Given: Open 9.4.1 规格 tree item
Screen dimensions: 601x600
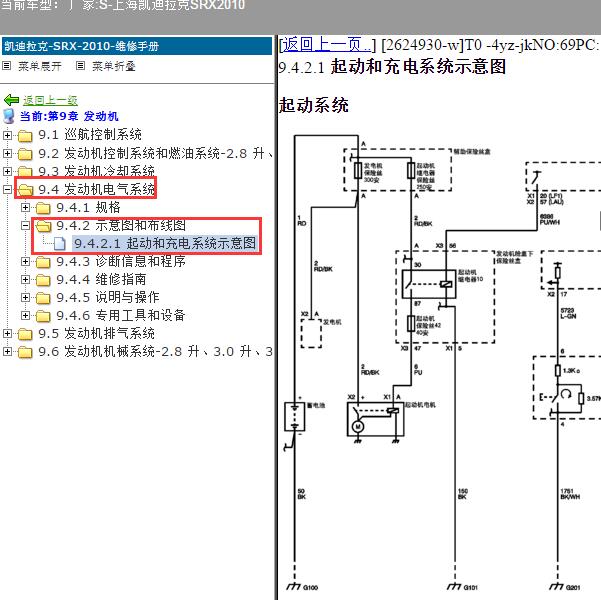Looking at the screenshot, I should 89,207.
